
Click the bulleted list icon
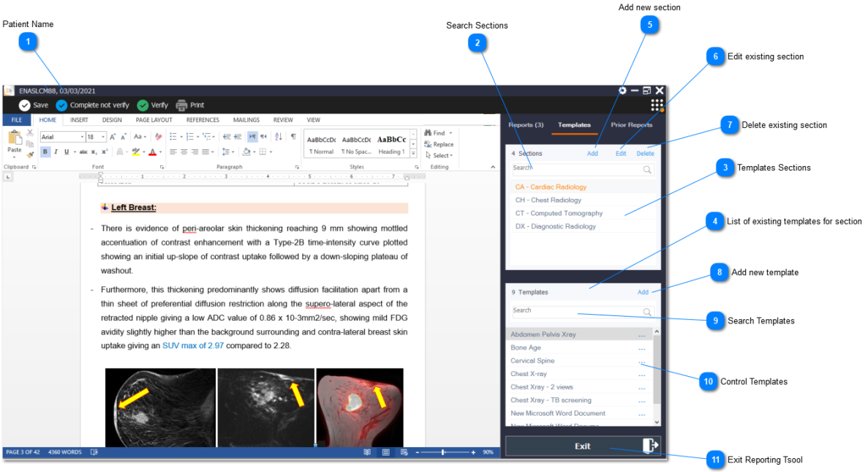point(173,137)
